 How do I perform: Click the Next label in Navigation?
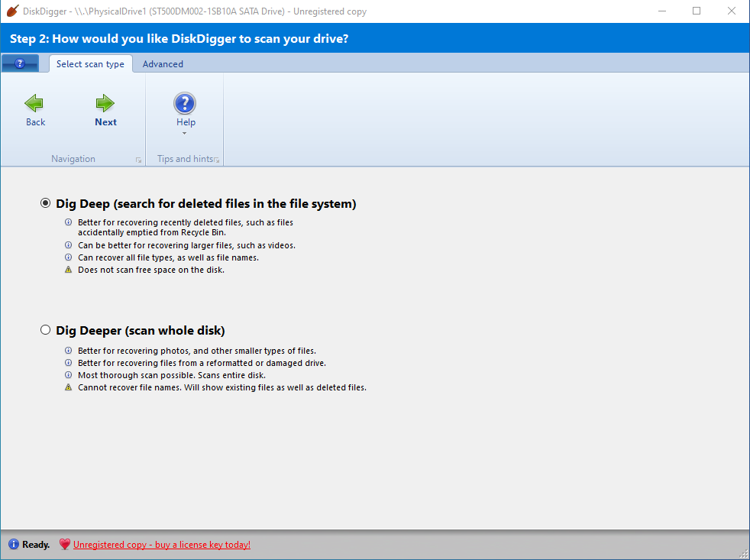pos(105,122)
